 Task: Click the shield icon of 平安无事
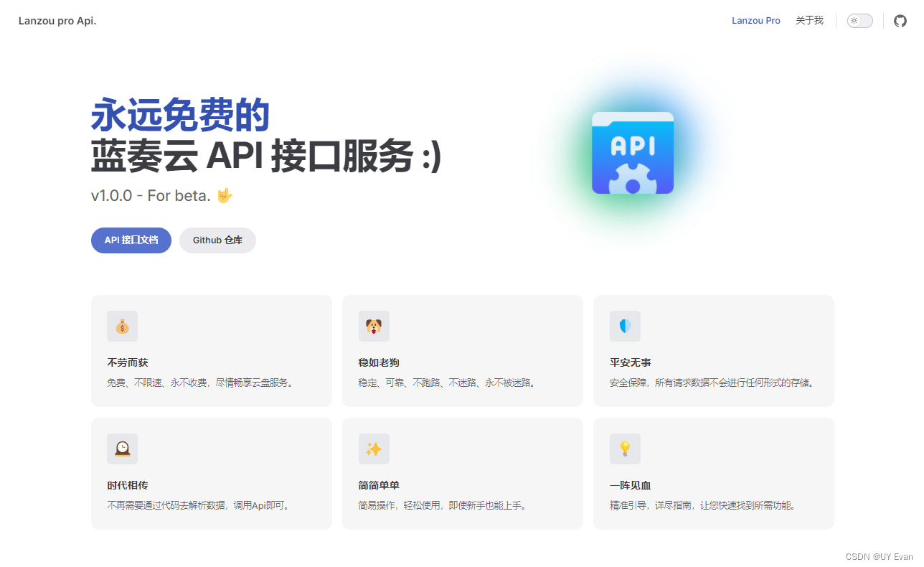[625, 327]
